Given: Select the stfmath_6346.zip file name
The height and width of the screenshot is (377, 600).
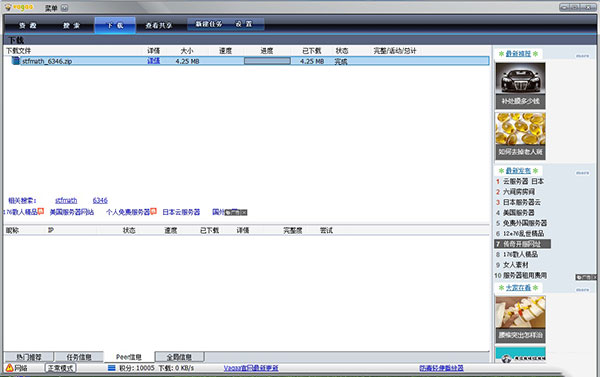Looking at the screenshot, I should pyautogui.click(x=47, y=61).
